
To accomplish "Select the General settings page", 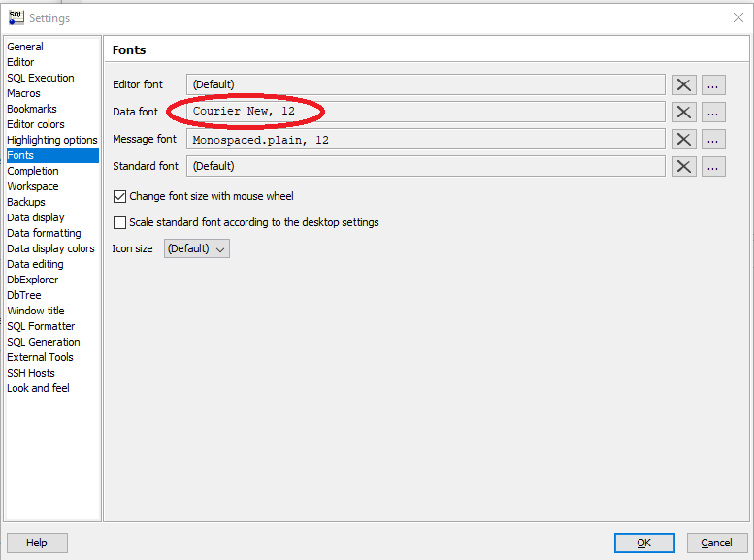I will [52, 47].
